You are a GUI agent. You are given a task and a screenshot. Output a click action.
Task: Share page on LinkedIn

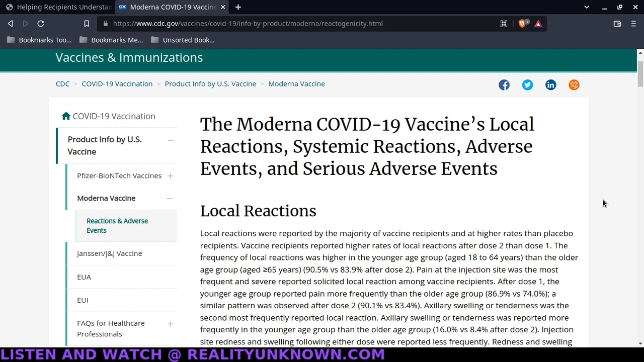[550, 85]
